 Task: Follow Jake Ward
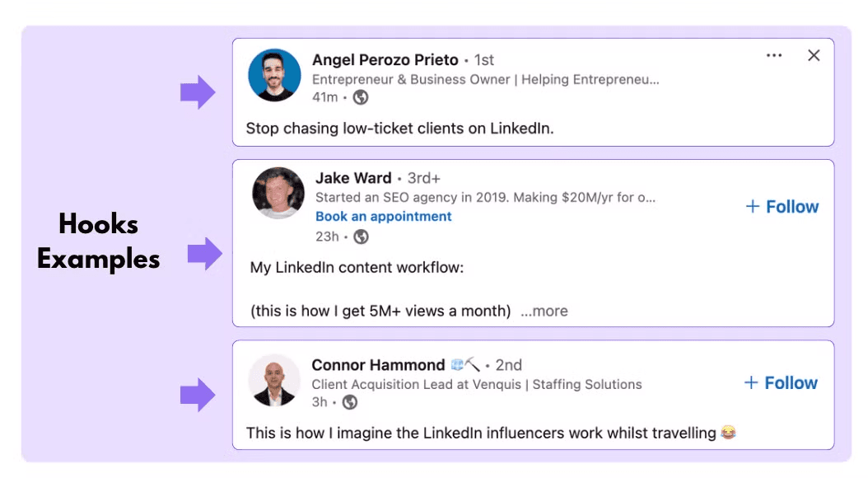782,207
